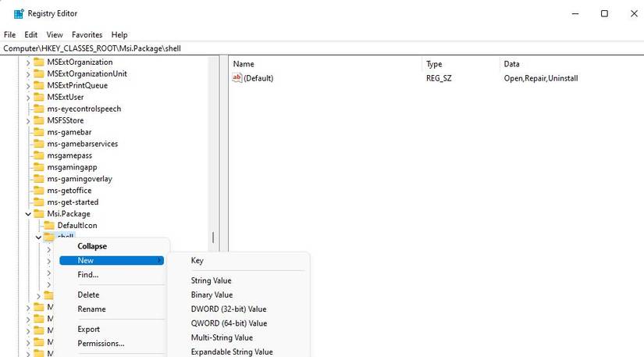Choose Collapse in the context menu

[x=92, y=246]
